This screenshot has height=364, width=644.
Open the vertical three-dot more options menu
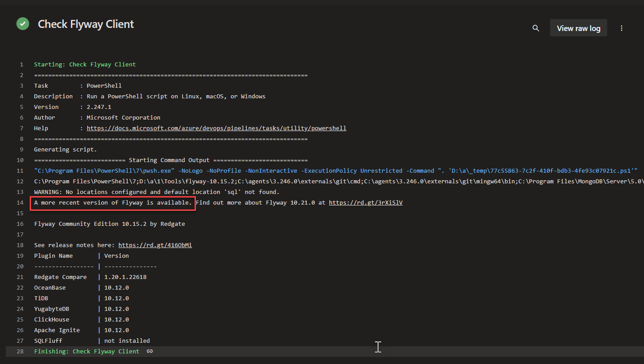pyautogui.click(x=621, y=28)
